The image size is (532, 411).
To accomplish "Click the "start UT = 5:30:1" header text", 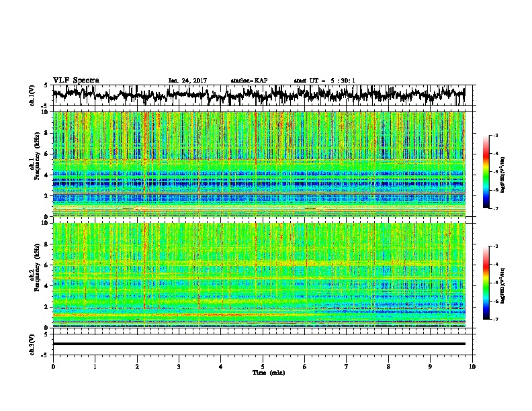I will point(324,81).
